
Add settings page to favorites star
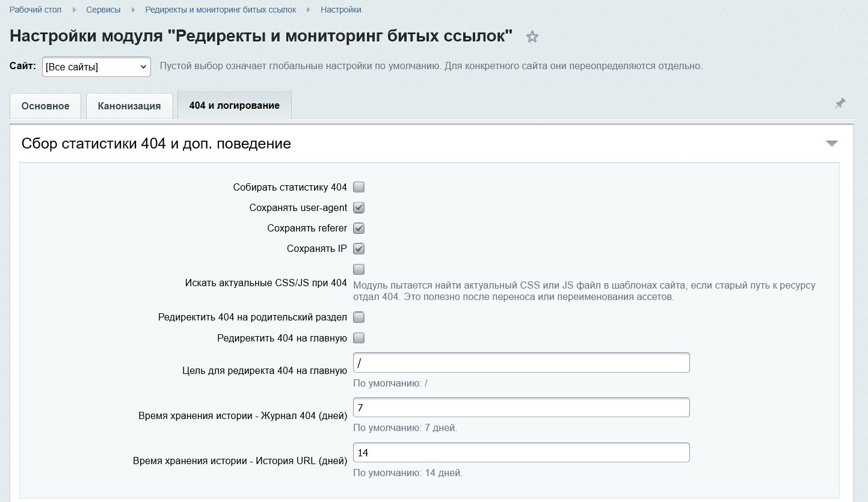click(x=532, y=37)
